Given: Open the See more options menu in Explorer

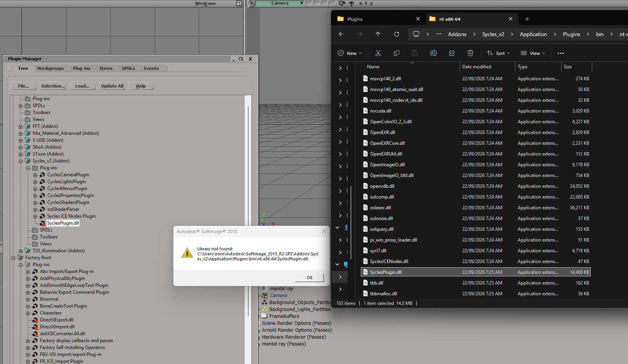Looking at the screenshot, I should [x=561, y=53].
